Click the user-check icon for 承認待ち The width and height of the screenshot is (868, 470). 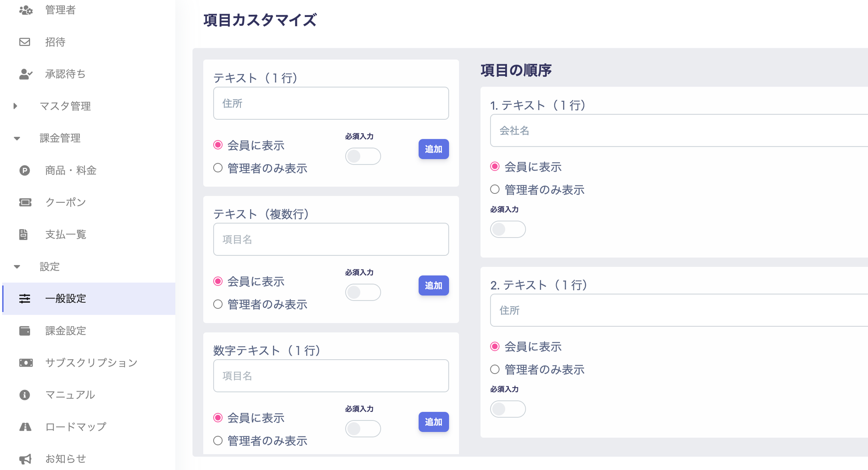tap(25, 74)
